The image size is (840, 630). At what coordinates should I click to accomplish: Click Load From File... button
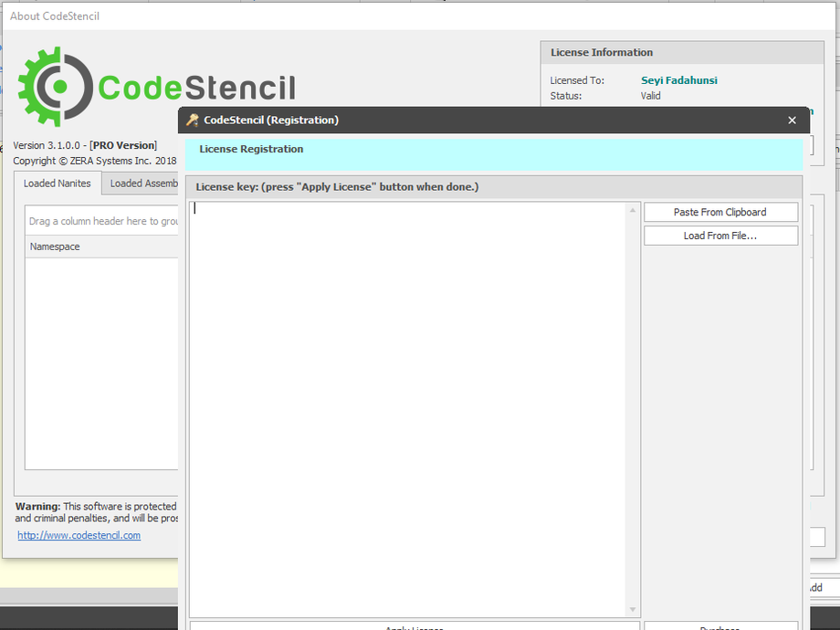pyautogui.click(x=720, y=236)
